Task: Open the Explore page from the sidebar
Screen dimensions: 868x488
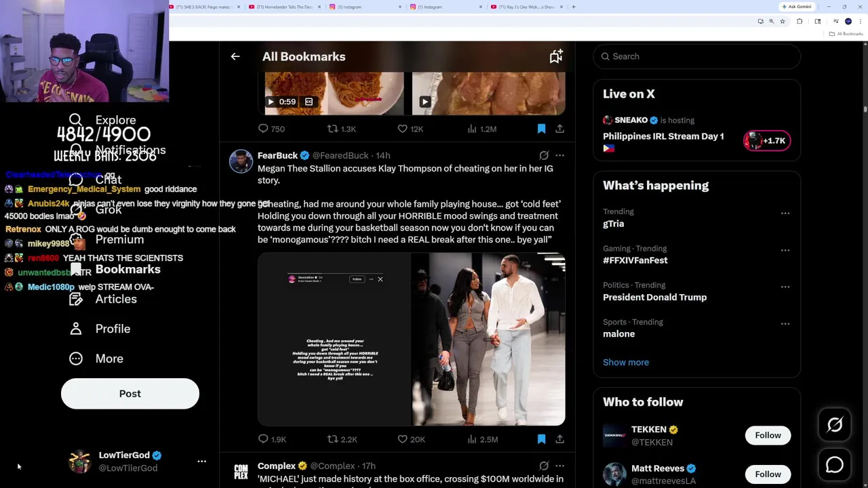Action: click(x=103, y=120)
